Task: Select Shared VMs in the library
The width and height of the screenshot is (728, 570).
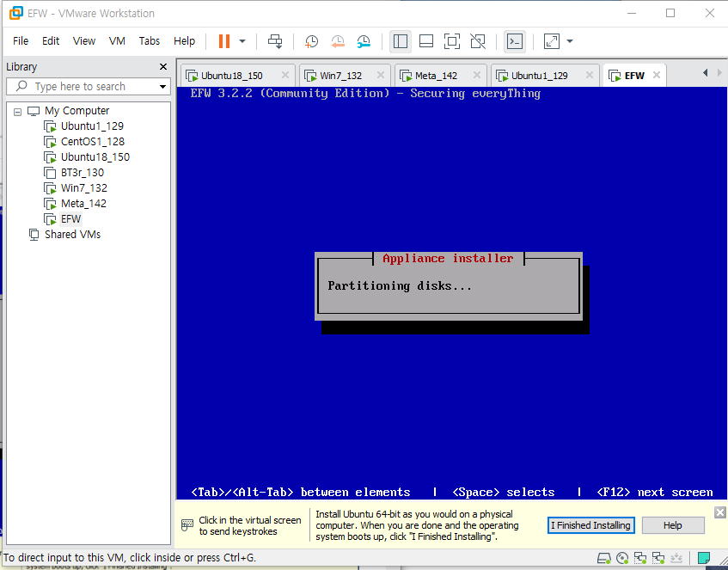Action: click(x=72, y=234)
